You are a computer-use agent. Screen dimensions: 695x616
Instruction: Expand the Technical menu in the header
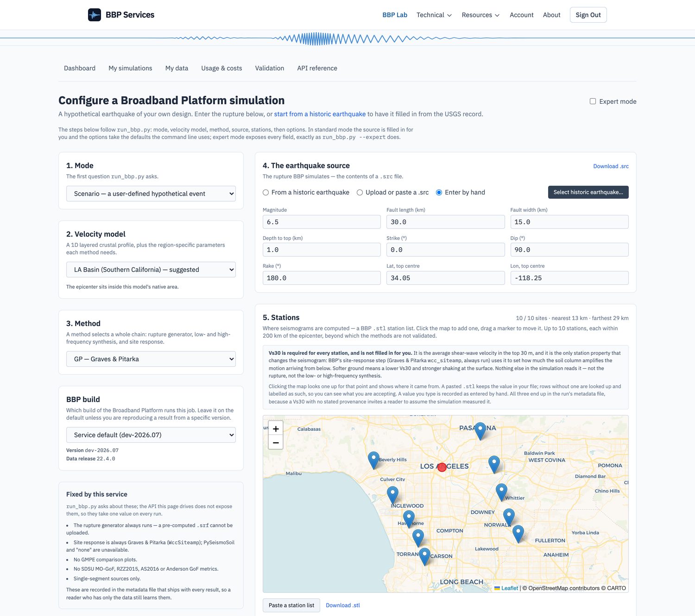[434, 15]
